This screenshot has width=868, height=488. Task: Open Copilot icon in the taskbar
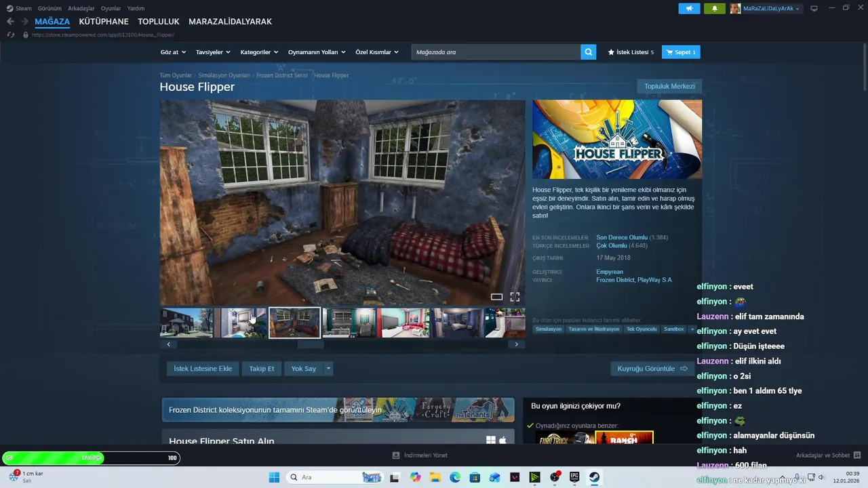click(416, 477)
